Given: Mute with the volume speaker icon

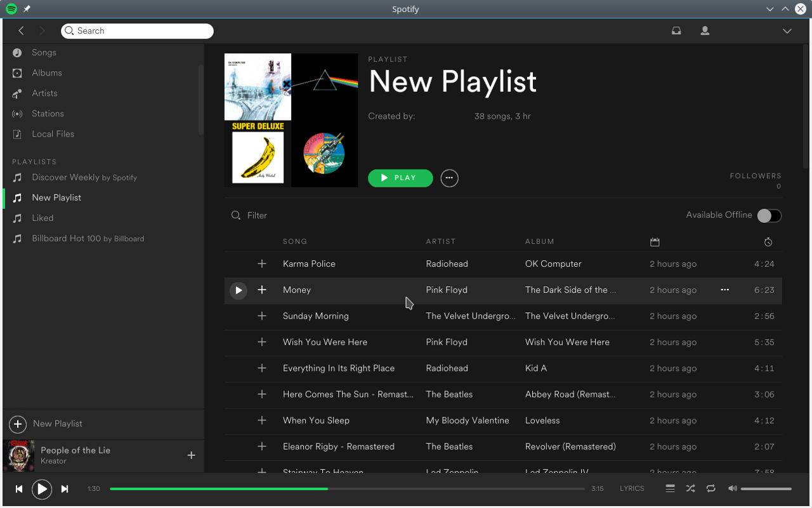Looking at the screenshot, I should point(732,488).
